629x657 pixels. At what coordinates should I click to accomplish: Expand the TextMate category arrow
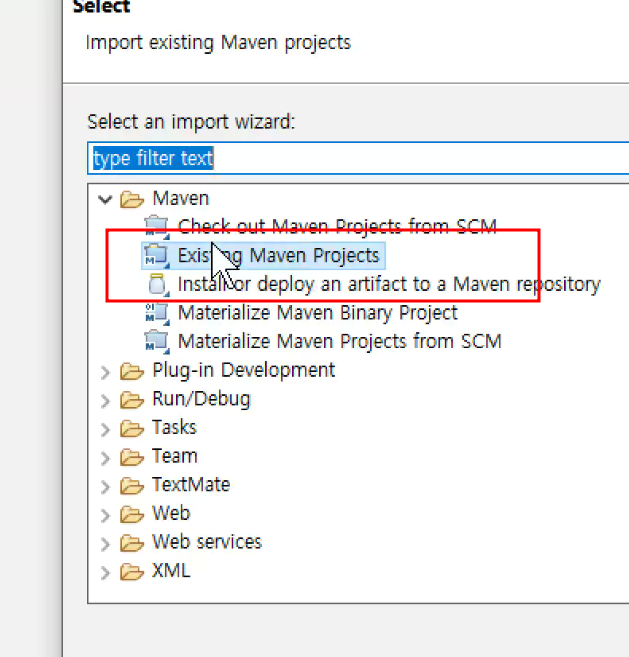(106, 486)
